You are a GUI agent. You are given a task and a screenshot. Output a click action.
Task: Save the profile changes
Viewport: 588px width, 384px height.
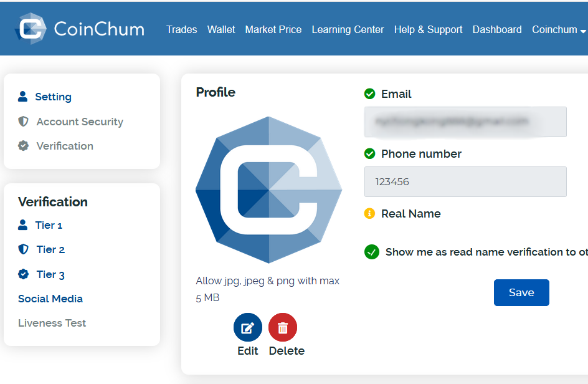pos(521,292)
